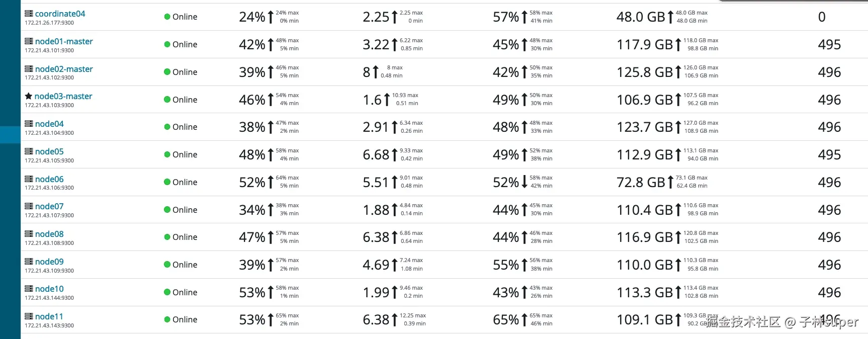The image size is (868, 339).
Task: Click the green status dot in node10's row
Action: point(167,292)
